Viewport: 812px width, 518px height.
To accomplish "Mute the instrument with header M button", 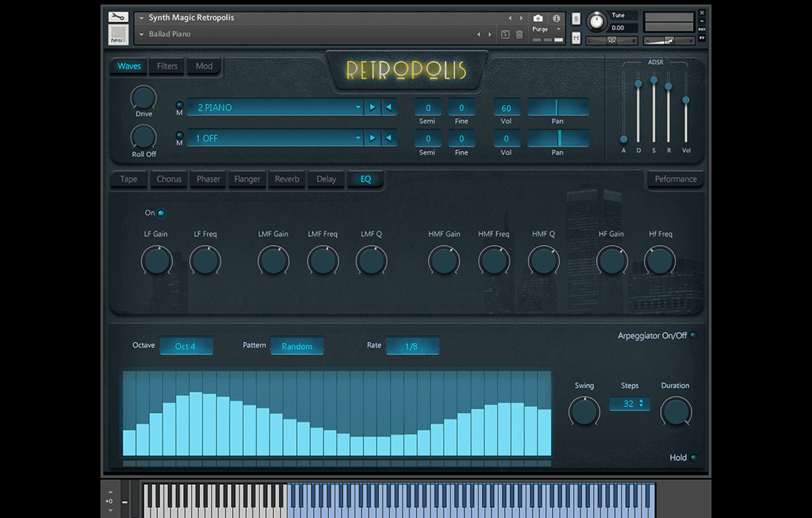I will (576, 39).
